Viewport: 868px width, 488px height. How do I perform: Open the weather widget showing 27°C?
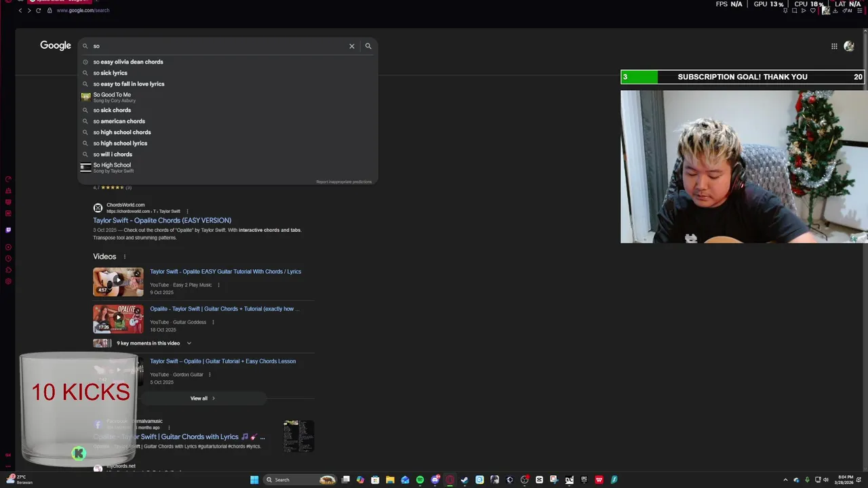click(x=18, y=480)
